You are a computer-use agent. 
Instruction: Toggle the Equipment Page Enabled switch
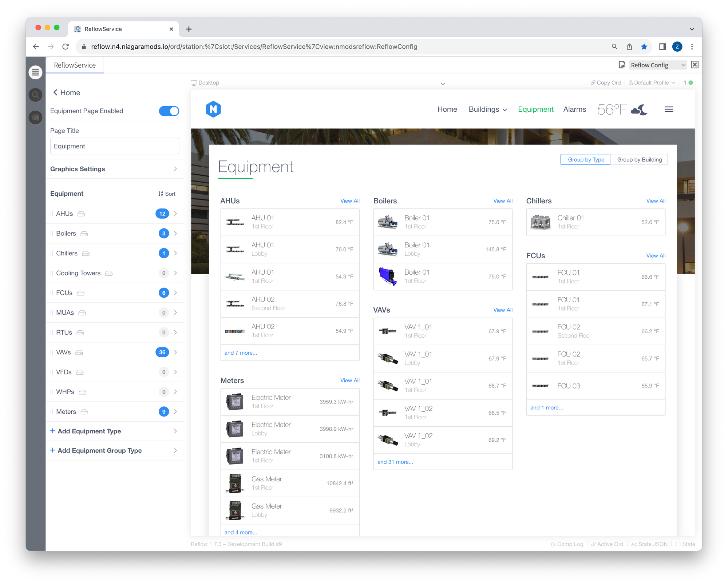pos(169,111)
